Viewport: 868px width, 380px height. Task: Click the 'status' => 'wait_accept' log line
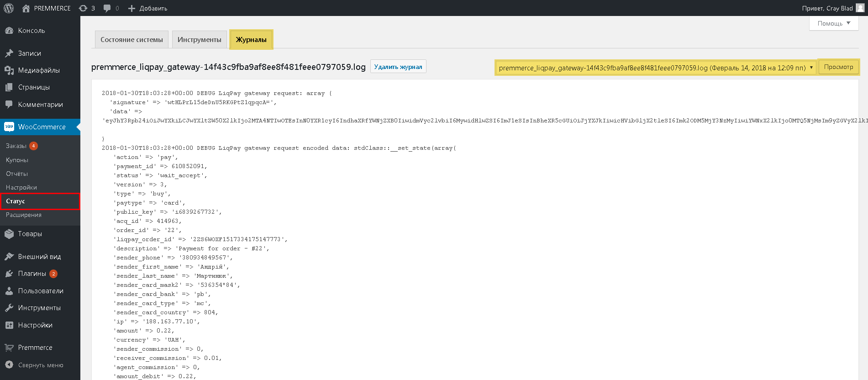click(160, 175)
